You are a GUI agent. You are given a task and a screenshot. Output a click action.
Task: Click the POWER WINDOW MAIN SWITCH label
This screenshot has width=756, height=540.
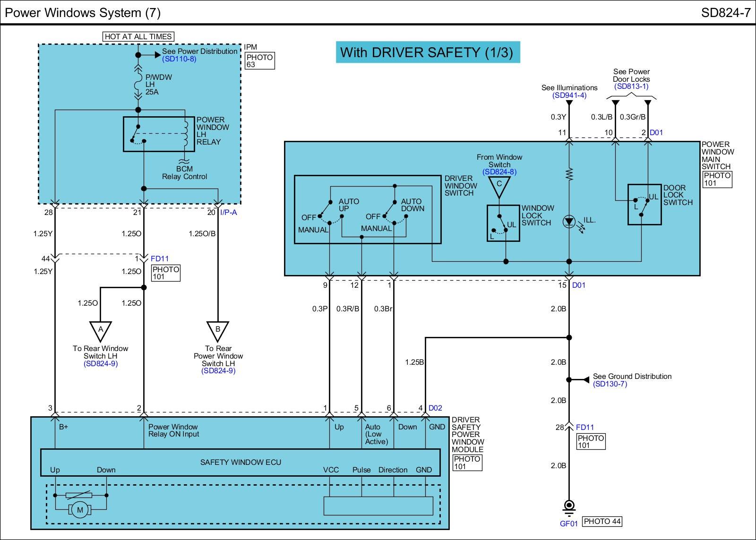tap(718, 155)
